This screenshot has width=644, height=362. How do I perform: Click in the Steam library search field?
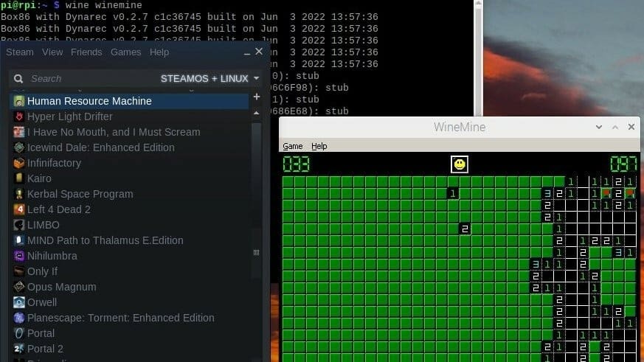point(89,78)
